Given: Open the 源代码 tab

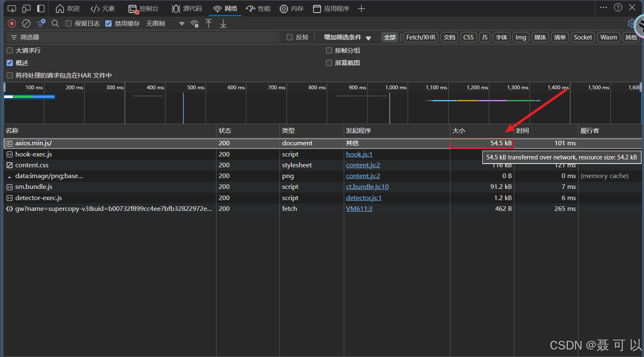Looking at the screenshot, I should click(x=187, y=9).
